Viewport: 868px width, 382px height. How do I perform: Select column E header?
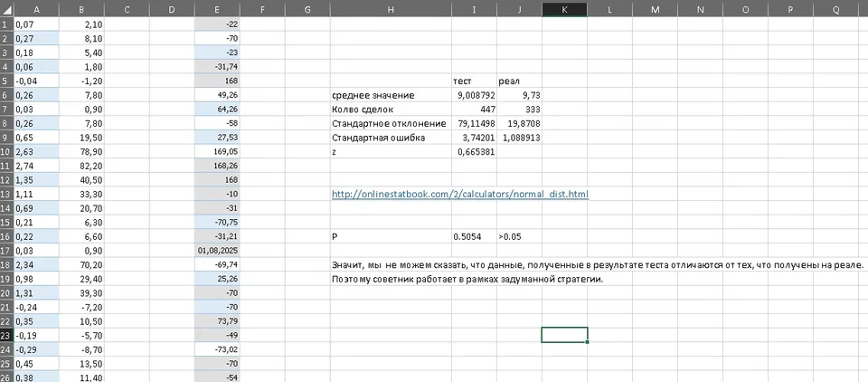pyautogui.click(x=217, y=9)
